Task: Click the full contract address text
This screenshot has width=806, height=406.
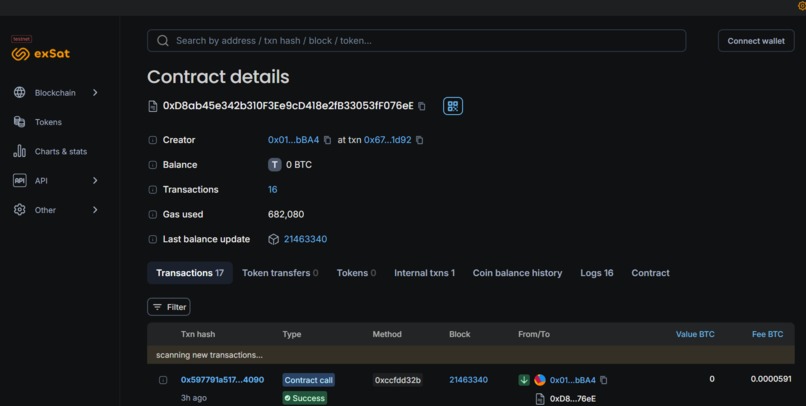Action: pyautogui.click(x=288, y=106)
